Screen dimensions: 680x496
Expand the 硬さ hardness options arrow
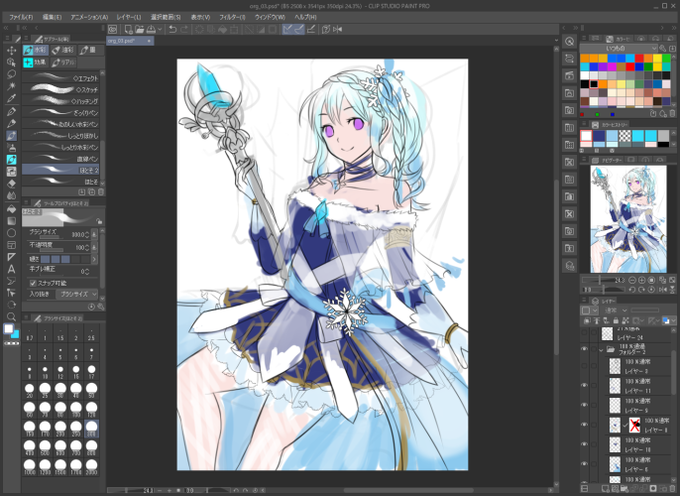(x=94, y=259)
